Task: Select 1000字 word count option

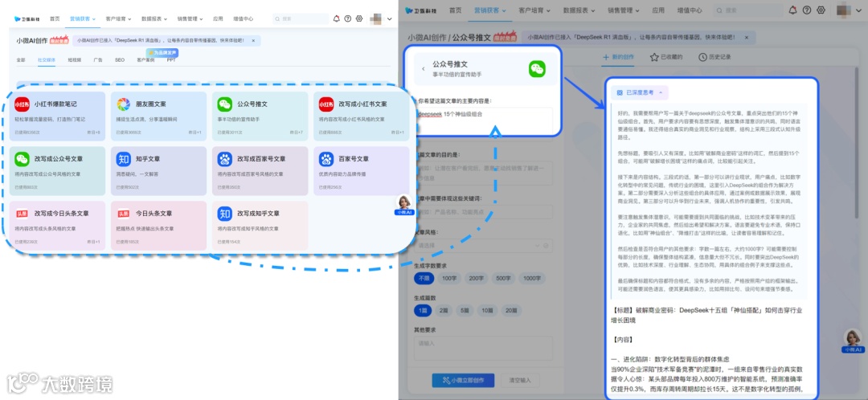Action: 533,278
